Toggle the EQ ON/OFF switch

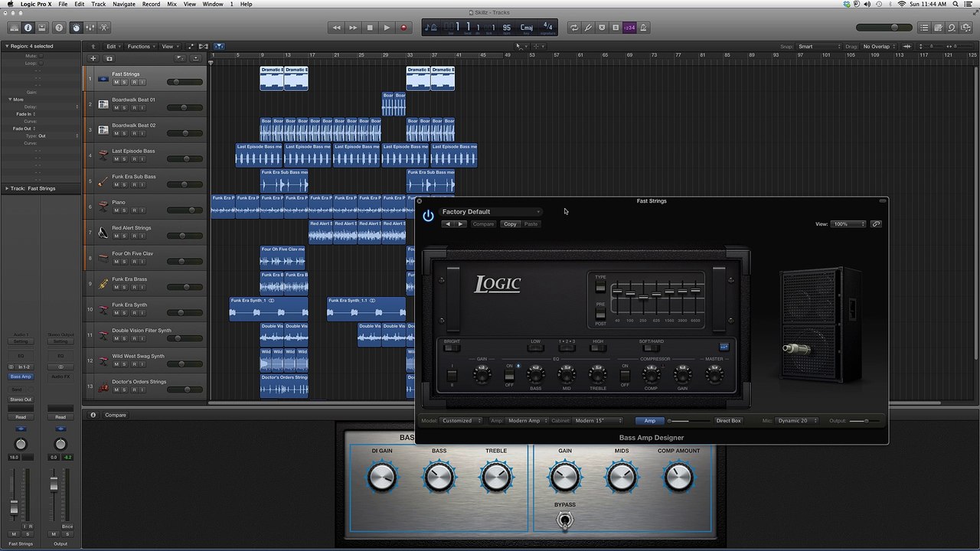(x=509, y=375)
